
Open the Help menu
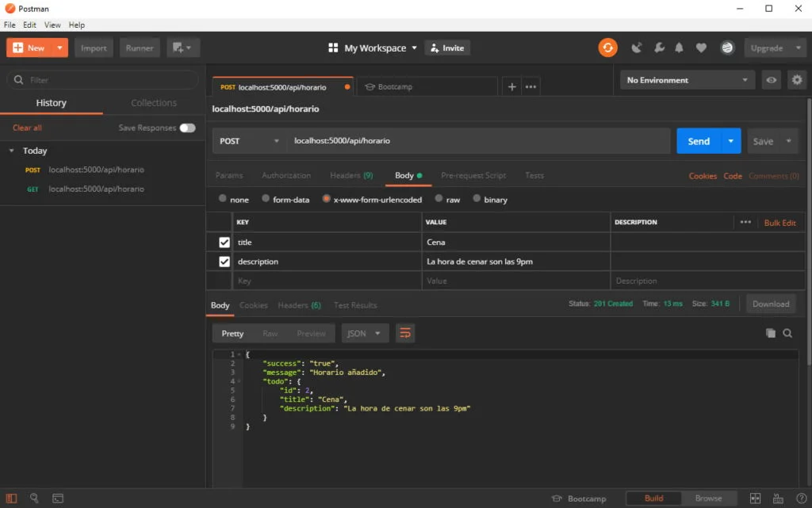(77, 25)
